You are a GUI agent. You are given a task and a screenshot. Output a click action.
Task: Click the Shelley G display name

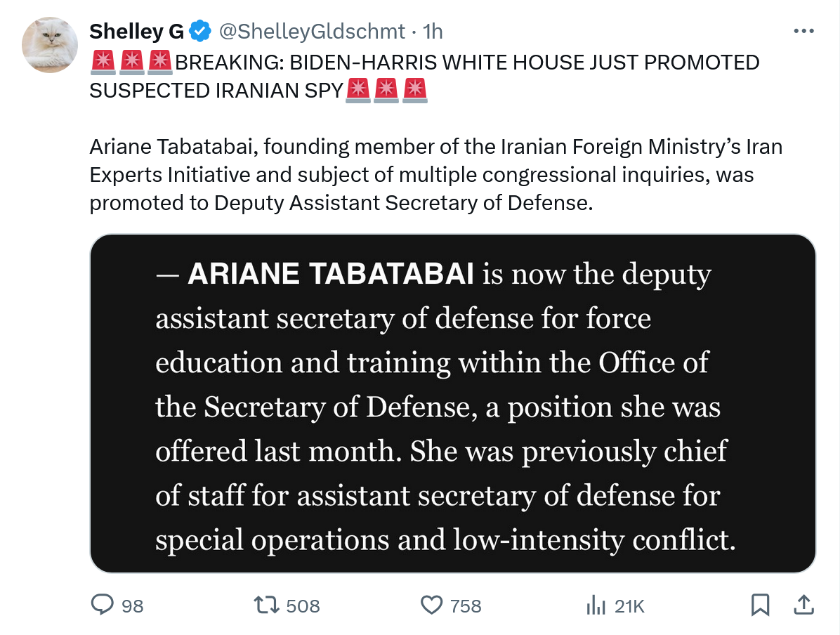coord(136,32)
